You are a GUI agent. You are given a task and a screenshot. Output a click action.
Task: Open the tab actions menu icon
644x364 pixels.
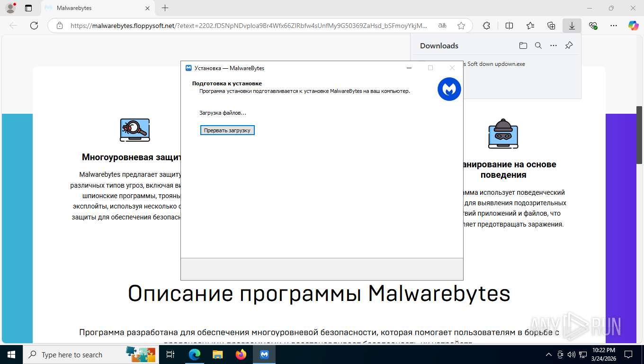click(x=28, y=8)
